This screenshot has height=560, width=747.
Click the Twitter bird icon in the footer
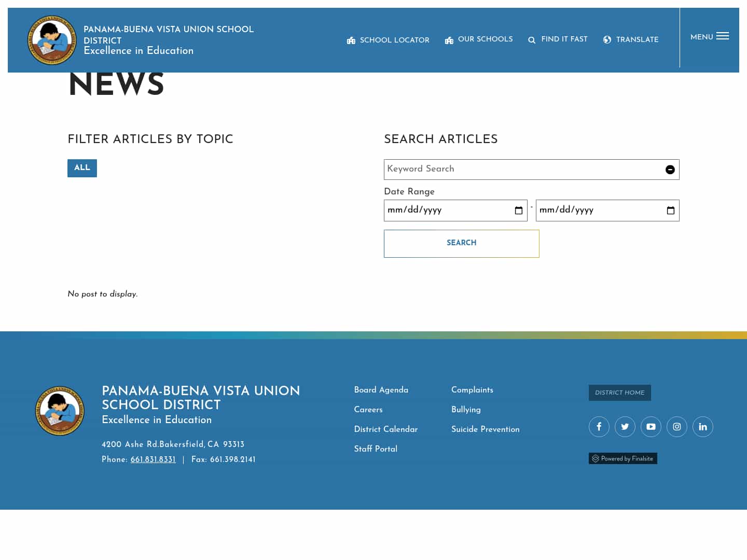point(625,427)
